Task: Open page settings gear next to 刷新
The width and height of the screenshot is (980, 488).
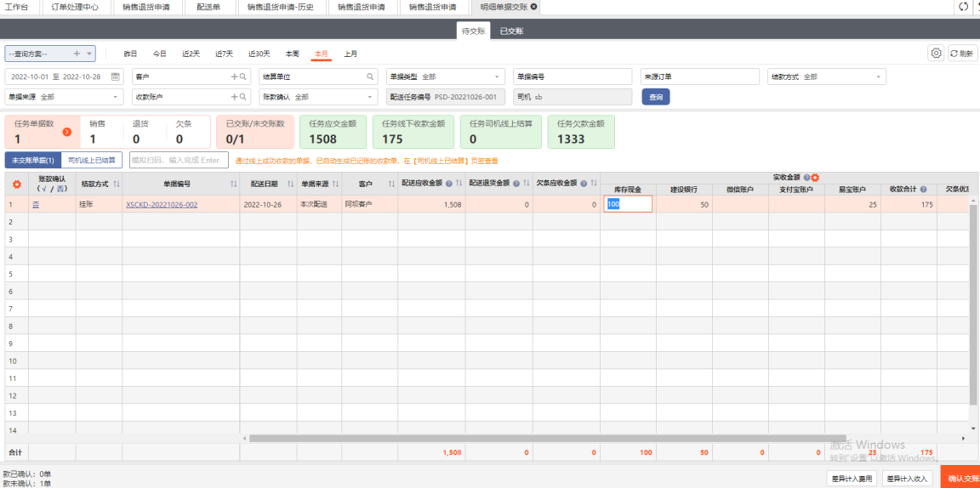Action: 936,53
